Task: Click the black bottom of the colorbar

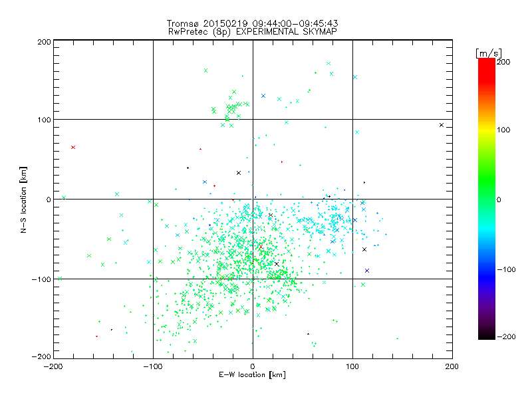Action: point(487,335)
